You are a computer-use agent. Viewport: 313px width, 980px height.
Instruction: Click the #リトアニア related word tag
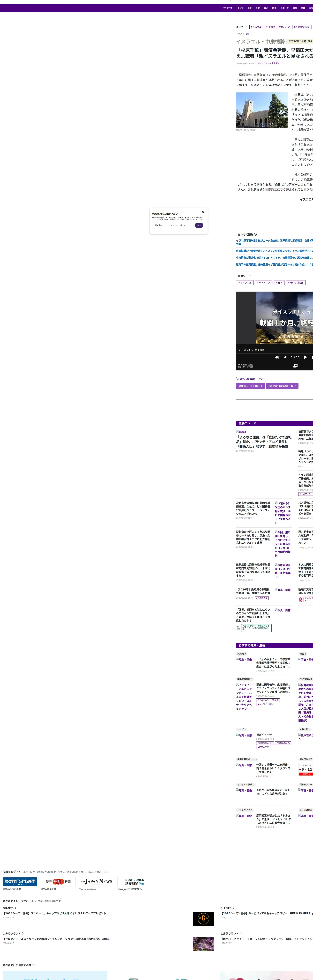click(263, 283)
